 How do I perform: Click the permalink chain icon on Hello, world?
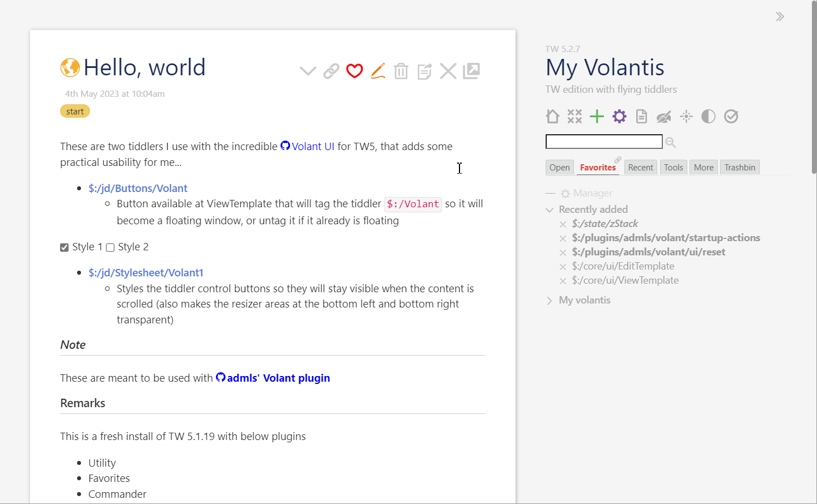(x=331, y=71)
